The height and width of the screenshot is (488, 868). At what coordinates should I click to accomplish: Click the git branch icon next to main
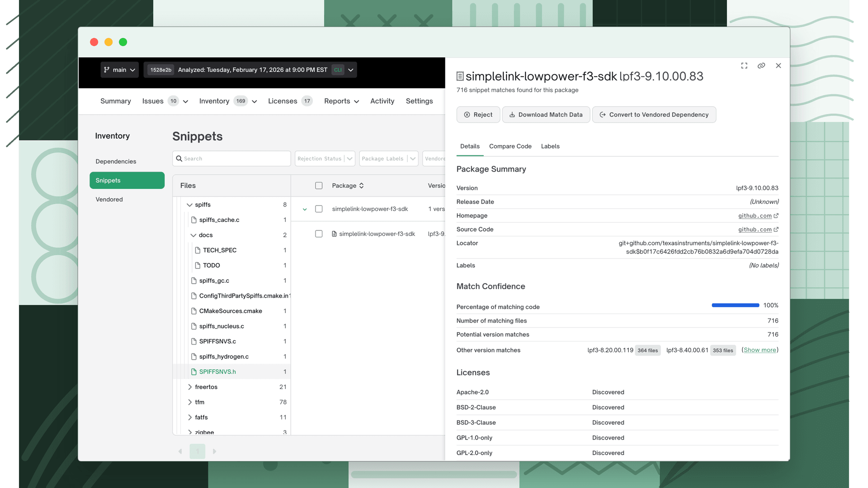pyautogui.click(x=107, y=70)
